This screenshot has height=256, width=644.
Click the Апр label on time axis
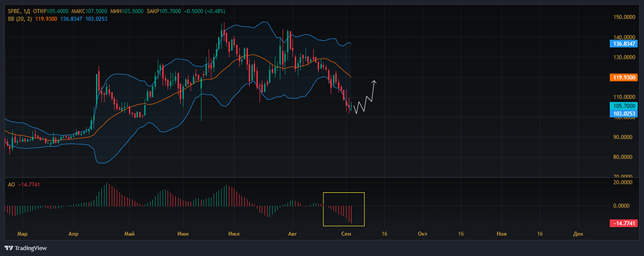(73, 234)
